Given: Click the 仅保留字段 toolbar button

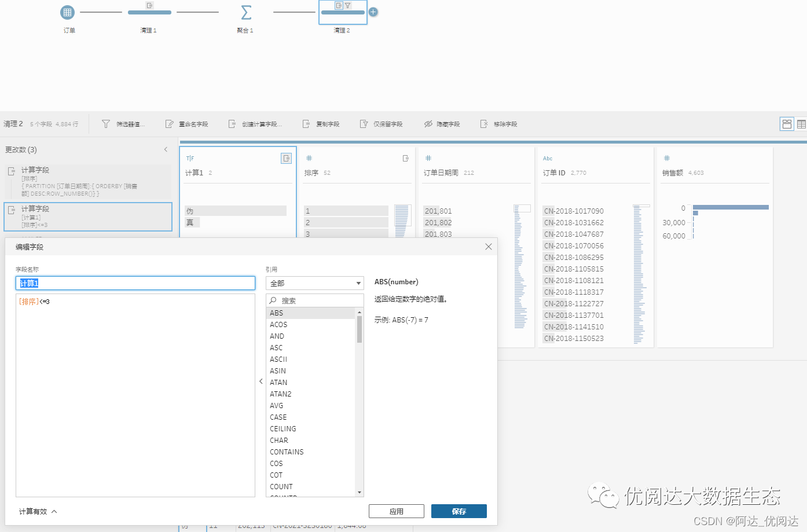Looking at the screenshot, I should [381, 124].
